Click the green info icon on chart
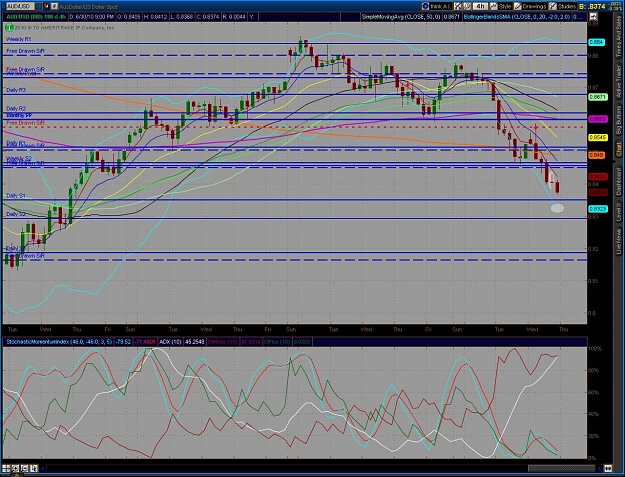Image resolution: width=625 pixels, height=477 pixels. [9, 27]
